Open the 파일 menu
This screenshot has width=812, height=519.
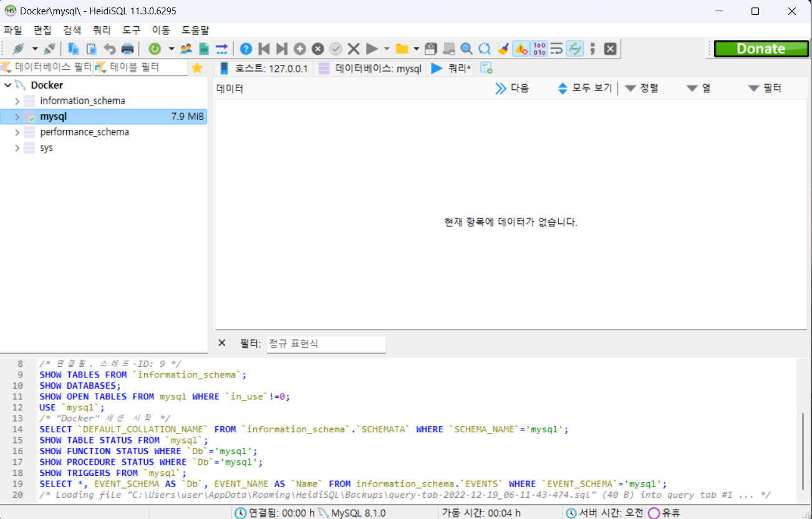[x=12, y=30]
